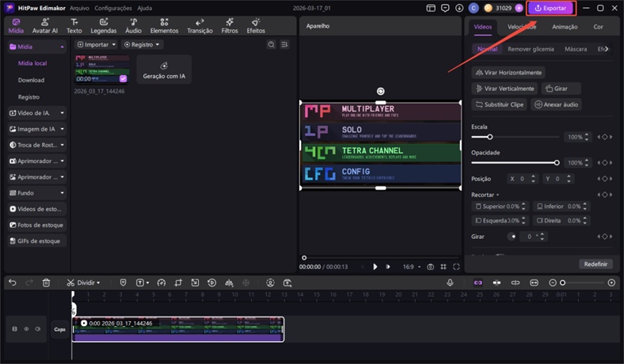Click the snapshot camera icon under preview

pyautogui.click(x=430, y=267)
